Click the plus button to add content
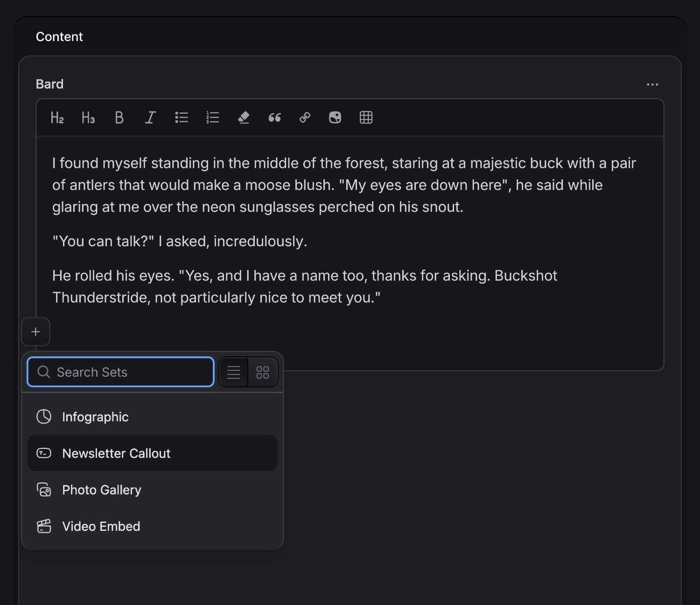 [x=35, y=332]
